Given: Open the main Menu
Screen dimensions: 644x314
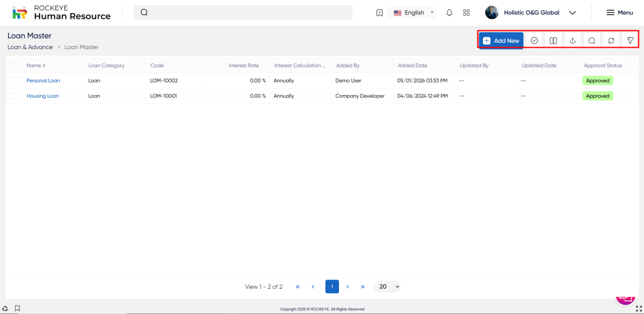Looking at the screenshot, I should tap(619, 13).
